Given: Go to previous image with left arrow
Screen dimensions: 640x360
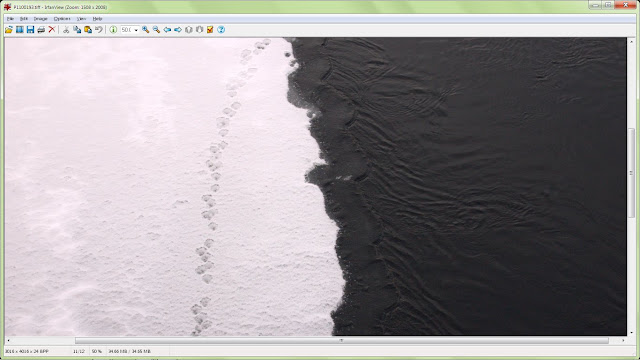Looking at the screenshot, I should [x=167, y=30].
